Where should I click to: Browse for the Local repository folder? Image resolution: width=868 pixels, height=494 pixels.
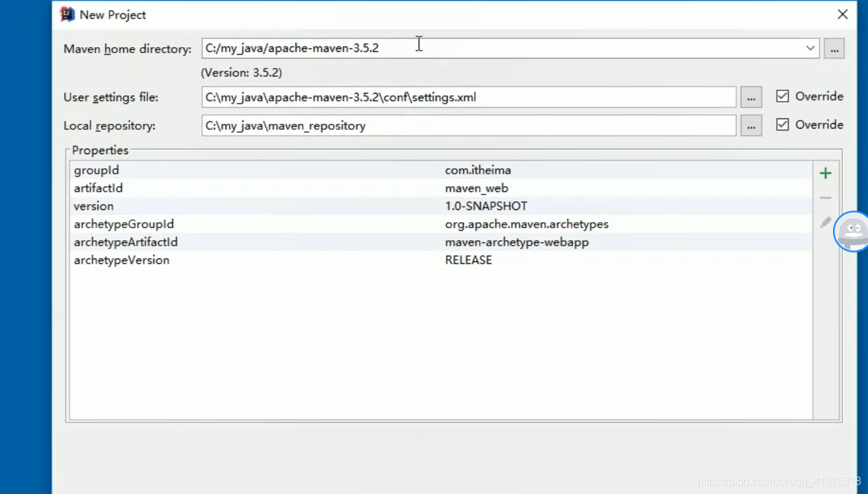pos(751,125)
